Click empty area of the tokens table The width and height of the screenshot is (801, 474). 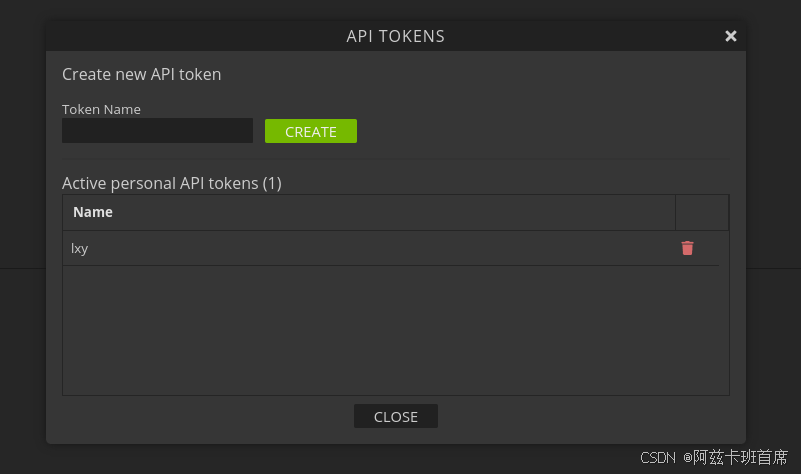tap(395, 330)
